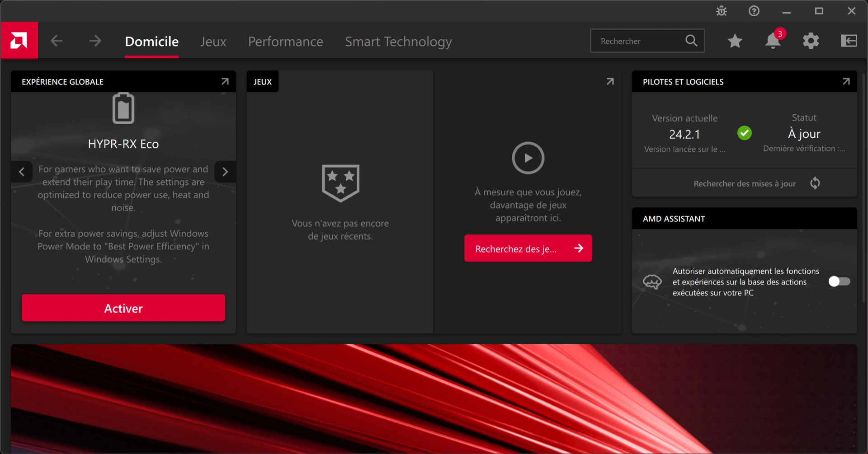Click the refresh updates icon

[x=815, y=183]
